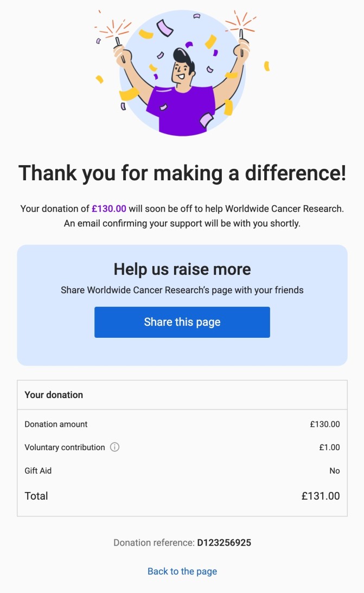Click the Help us raise more heading
Screen dimensions: 364x593
182,269
